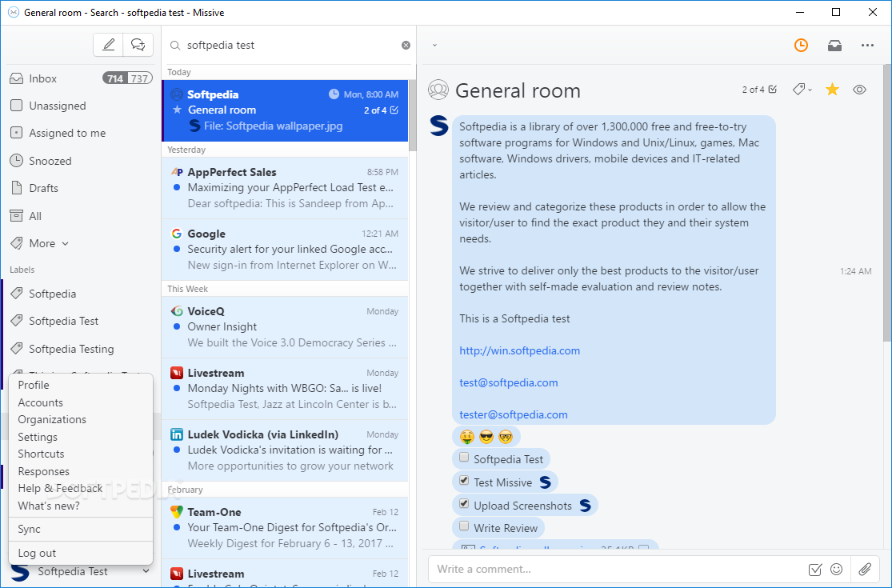
Task: Open the 2 of 4 tasks indicator in header
Action: pos(759,90)
